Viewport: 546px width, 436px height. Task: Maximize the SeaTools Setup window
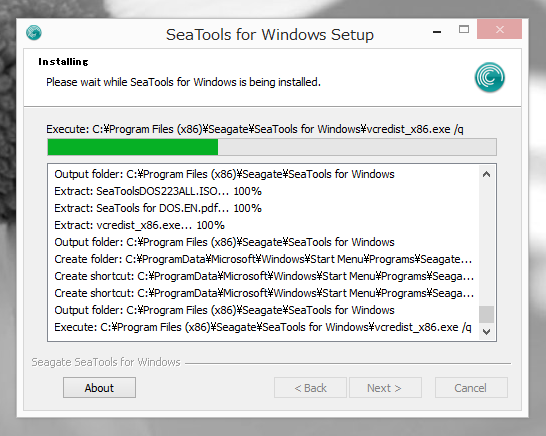(x=464, y=30)
